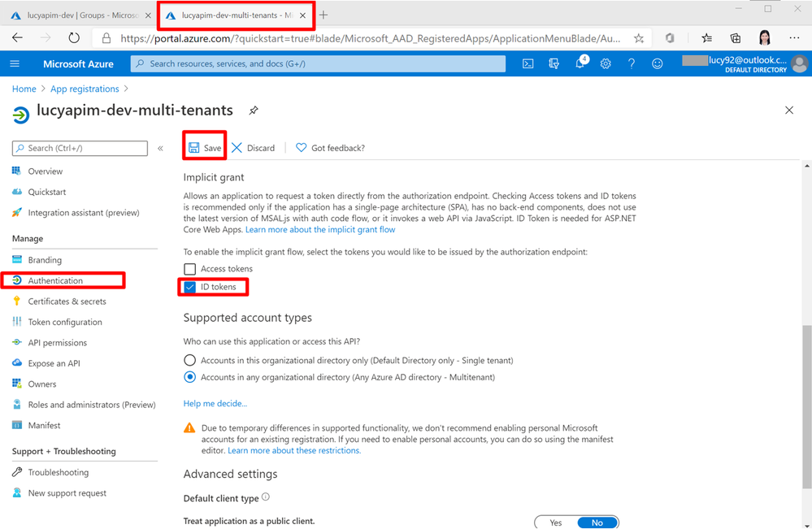Open the Help question mark
The image size is (812, 529).
632,63
